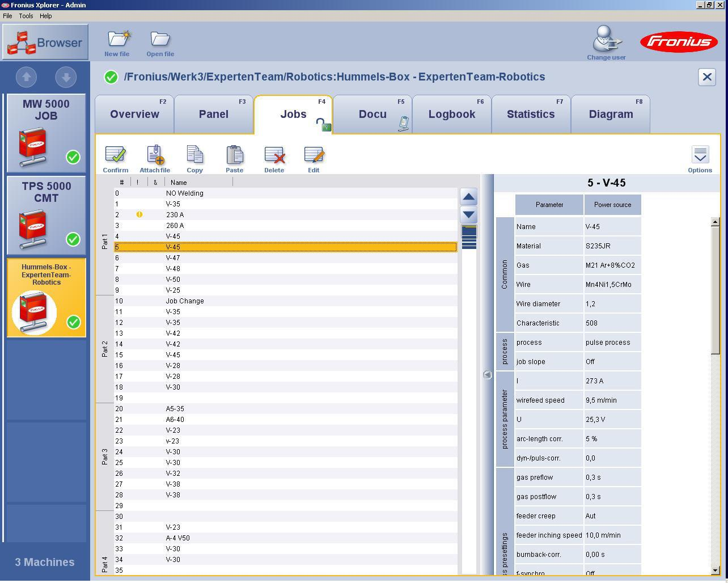Screen dimensions: 728x583
Task: Click the Delete job icon
Action: pyautogui.click(x=274, y=155)
